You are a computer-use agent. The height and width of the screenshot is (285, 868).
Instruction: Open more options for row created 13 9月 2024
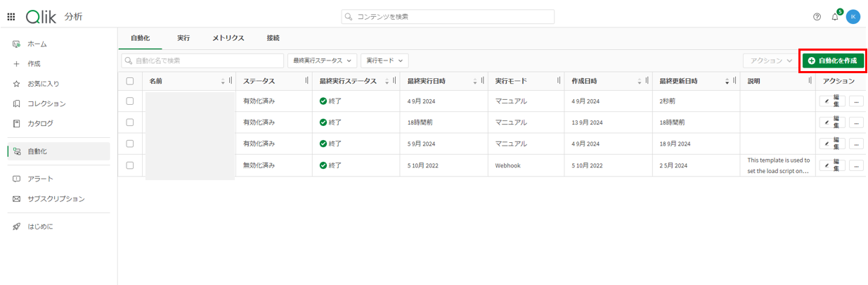pyautogui.click(x=856, y=122)
